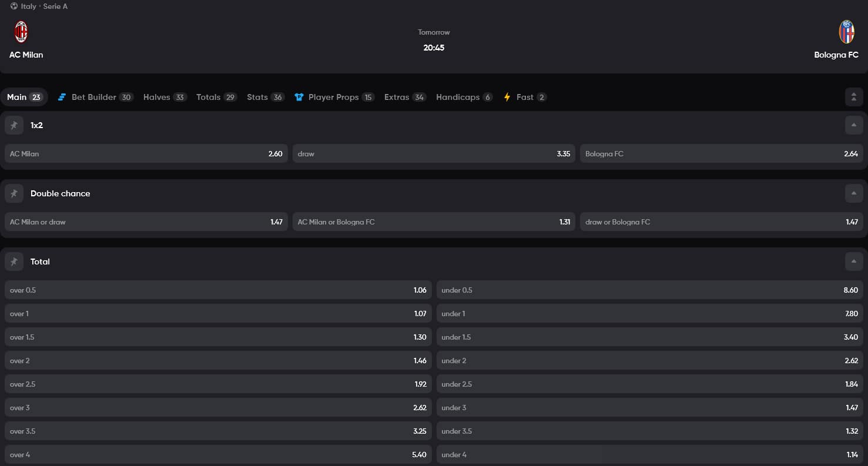Open the Fast tab
This screenshot has width=868, height=466.
525,97
